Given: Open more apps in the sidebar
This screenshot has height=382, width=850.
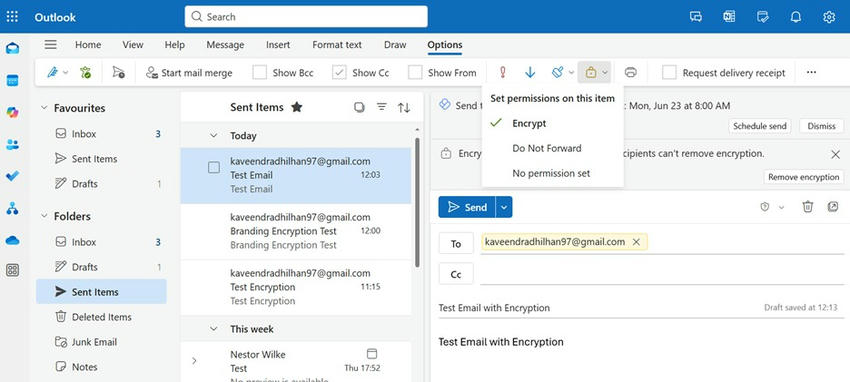Looking at the screenshot, I should click(12, 270).
